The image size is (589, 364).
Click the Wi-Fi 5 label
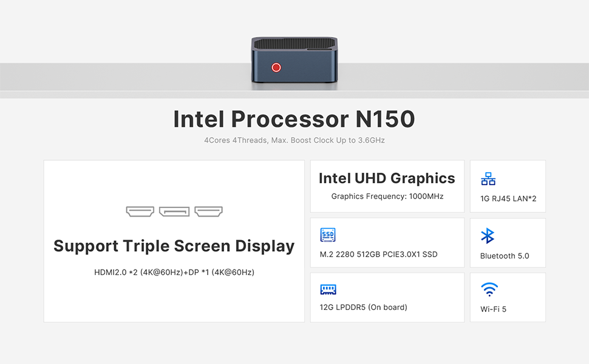[493, 309]
